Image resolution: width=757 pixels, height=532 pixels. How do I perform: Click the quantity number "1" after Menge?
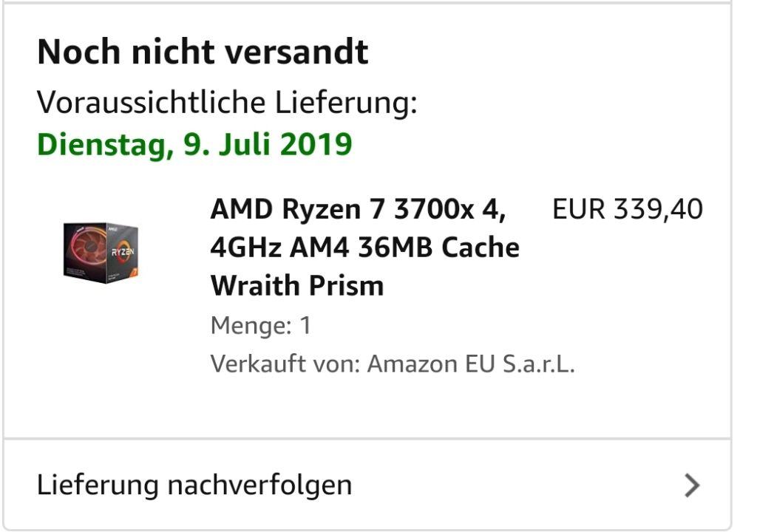[x=305, y=325]
